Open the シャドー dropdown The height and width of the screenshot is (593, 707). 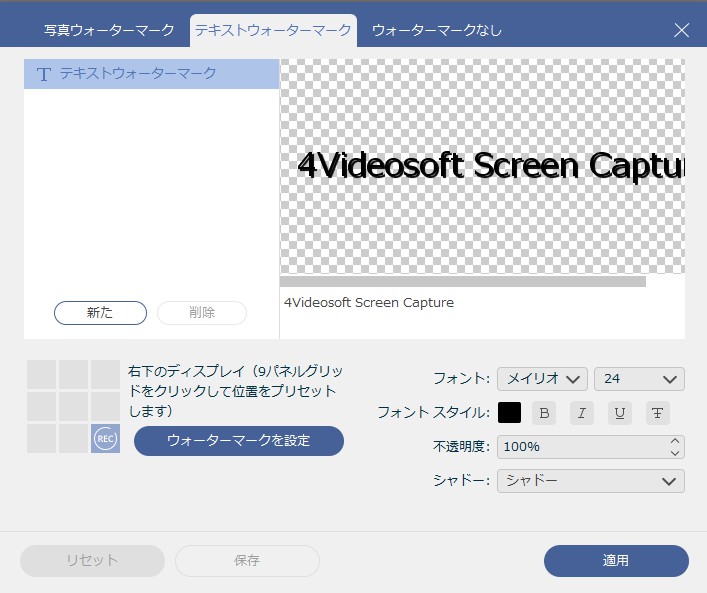[591, 481]
